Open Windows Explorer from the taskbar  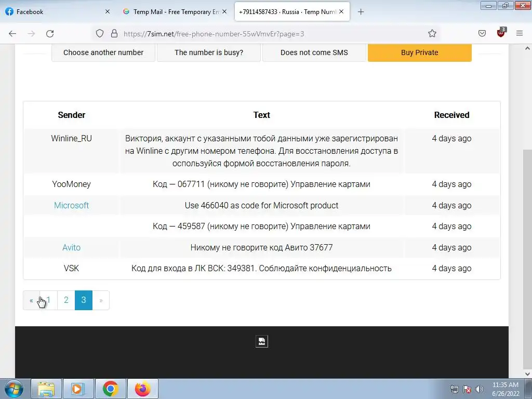point(46,389)
